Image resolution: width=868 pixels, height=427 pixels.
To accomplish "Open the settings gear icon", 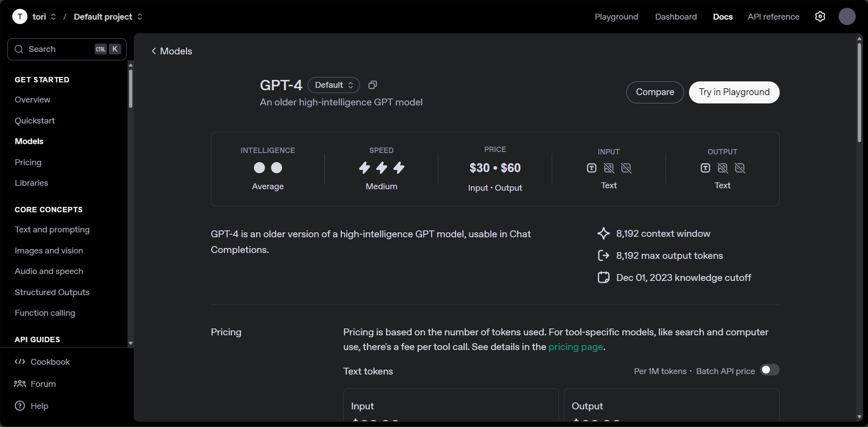I will pyautogui.click(x=820, y=17).
